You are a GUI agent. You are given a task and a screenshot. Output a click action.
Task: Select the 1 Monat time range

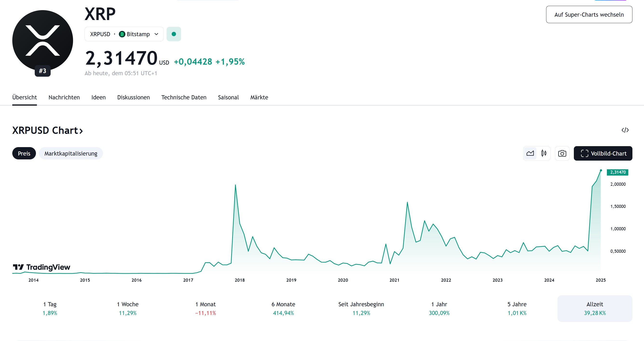tap(205, 308)
